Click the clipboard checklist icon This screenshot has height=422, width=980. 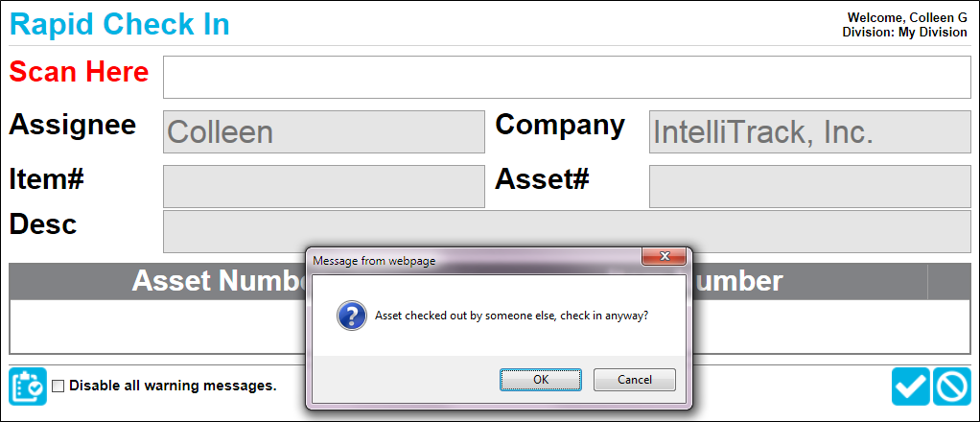[28, 386]
